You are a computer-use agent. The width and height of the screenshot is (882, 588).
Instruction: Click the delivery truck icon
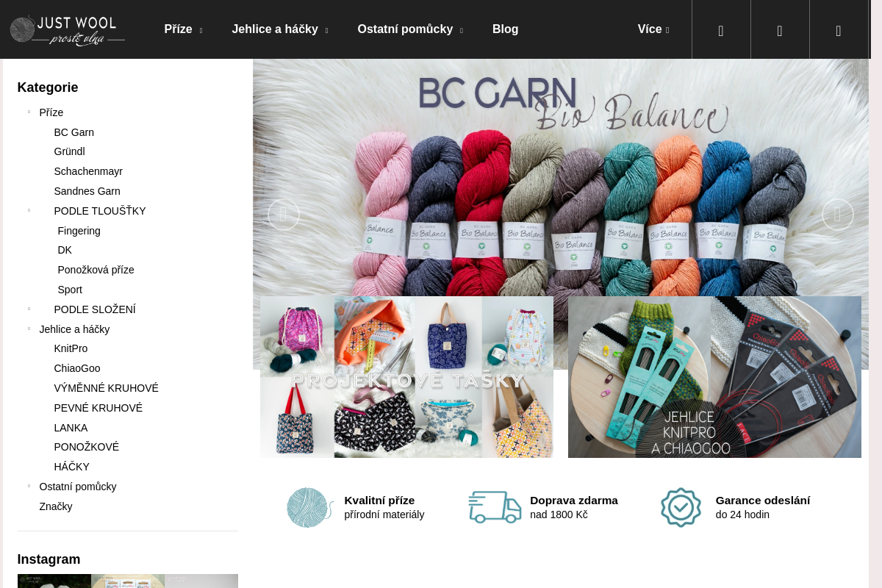pyautogui.click(x=495, y=507)
